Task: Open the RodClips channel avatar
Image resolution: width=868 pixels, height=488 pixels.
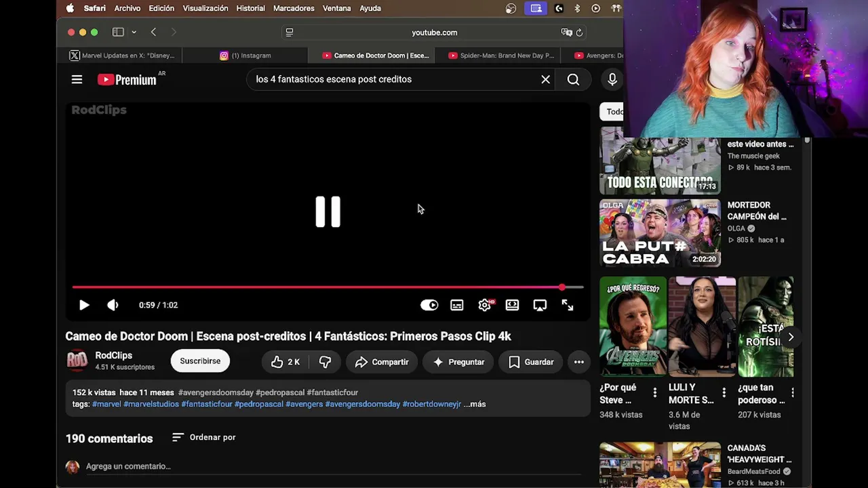Action: coord(77,361)
